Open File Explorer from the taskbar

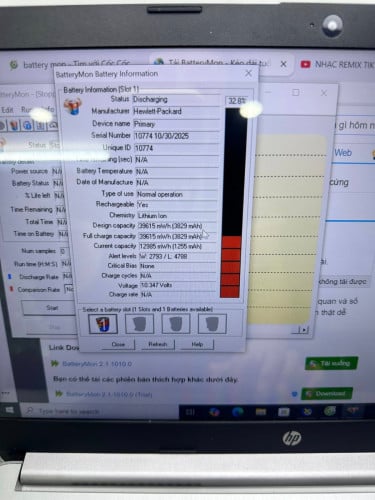coord(261,412)
